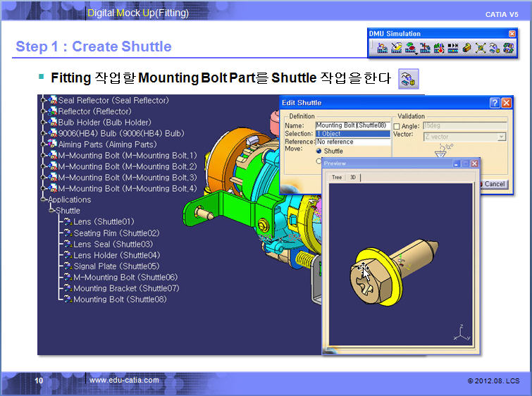532x396 pixels.
Task: Click the Lens (Shuttle01) shuttle icon in tree
Action: [68, 222]
